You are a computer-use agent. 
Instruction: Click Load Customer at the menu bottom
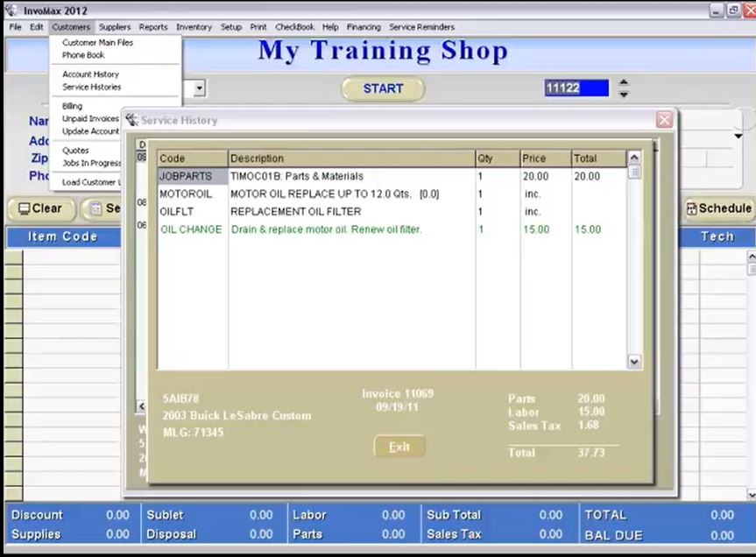(x=90, y=181)
